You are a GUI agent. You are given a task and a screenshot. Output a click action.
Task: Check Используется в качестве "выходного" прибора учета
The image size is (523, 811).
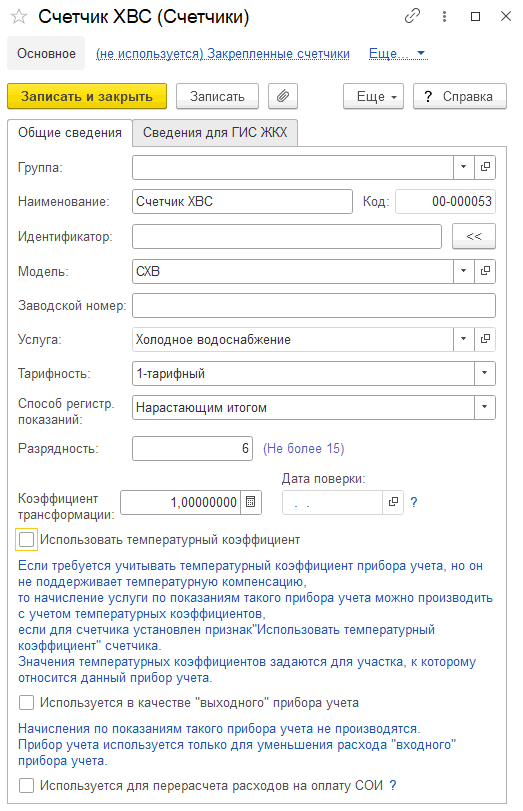tap(26, 703)
